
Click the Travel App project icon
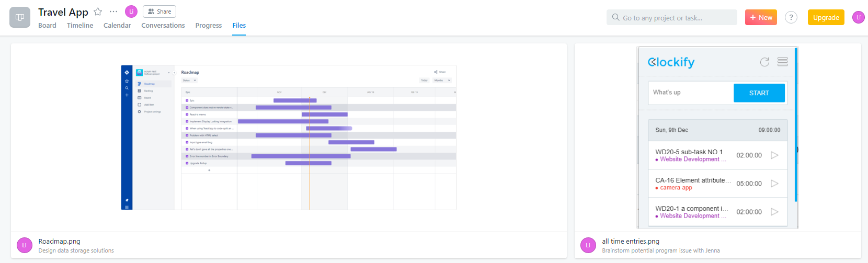pyautogui.click(x=20, y=17)
